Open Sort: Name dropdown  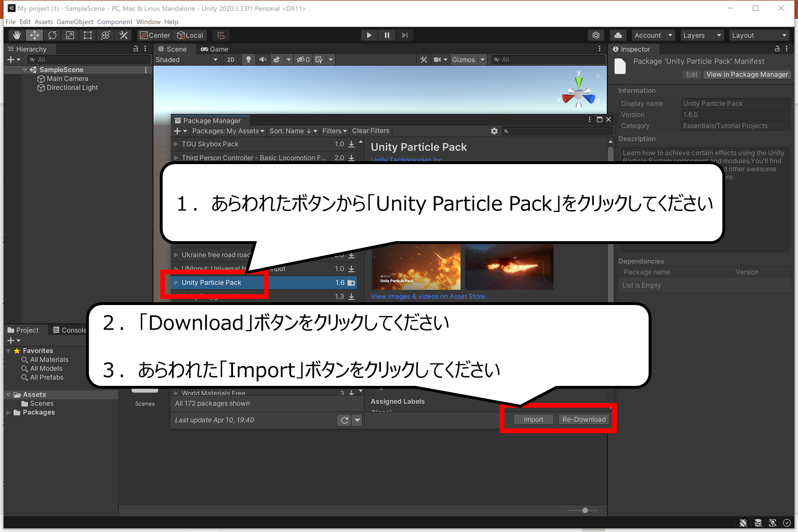pyautogui.click(x=293, y=131)
